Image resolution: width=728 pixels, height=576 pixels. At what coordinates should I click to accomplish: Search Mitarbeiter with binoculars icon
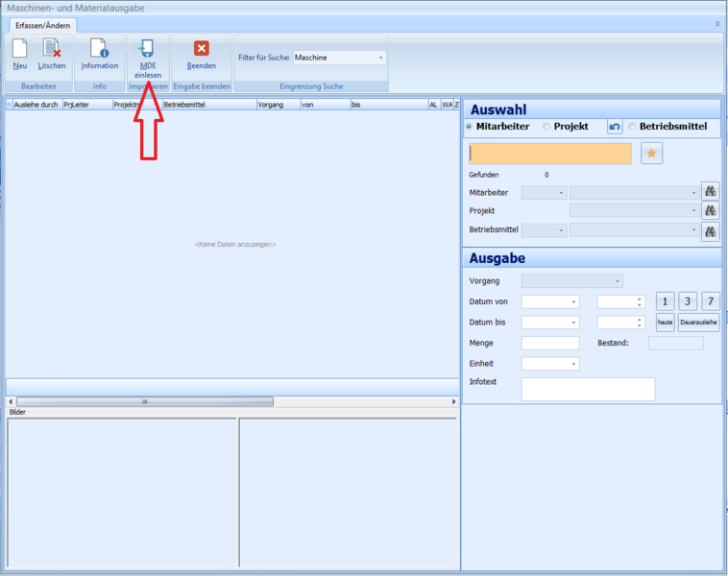[x=710, y=192]
